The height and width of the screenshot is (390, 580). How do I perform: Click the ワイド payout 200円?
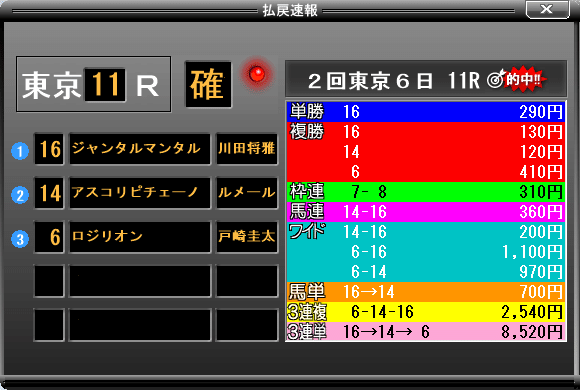point(541,232)
